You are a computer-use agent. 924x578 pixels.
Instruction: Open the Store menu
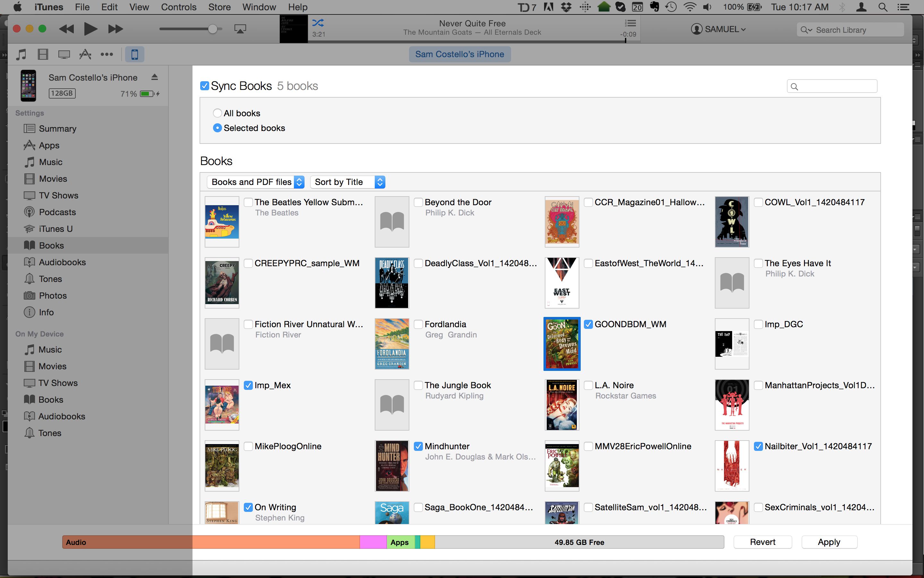219,7
